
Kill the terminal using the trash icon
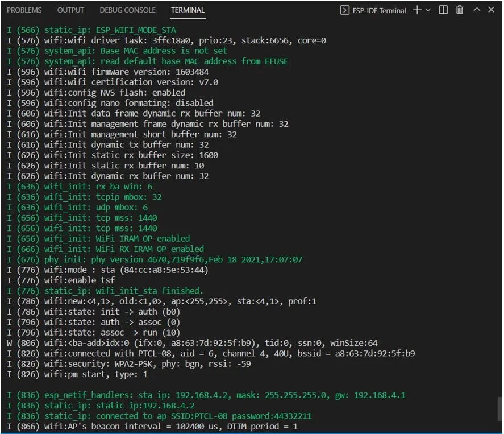460,10
